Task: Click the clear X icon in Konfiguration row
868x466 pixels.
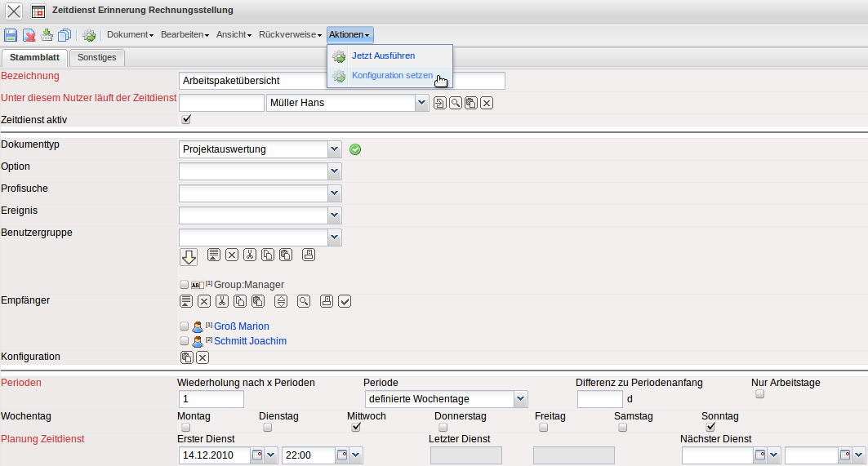Action: point(203,357)
